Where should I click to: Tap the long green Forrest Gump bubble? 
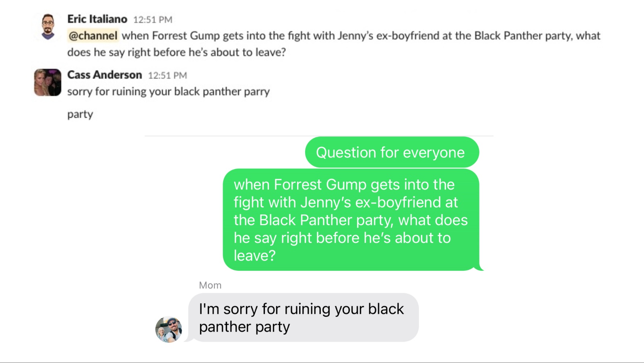coord(350,220)
